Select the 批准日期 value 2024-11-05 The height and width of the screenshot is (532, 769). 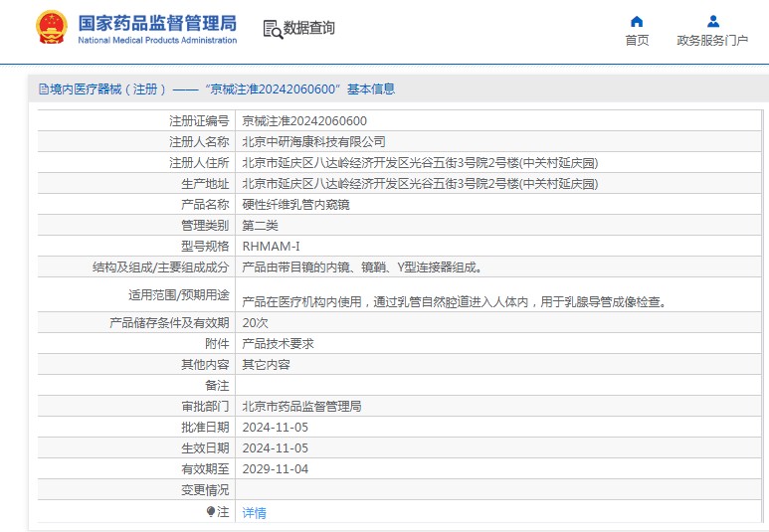click(276, 428)
